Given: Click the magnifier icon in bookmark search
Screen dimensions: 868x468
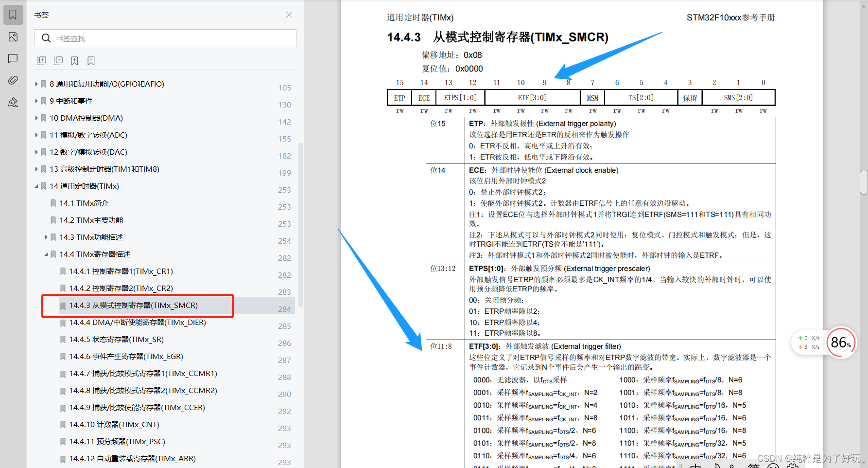Looking at the screenshot, I should tap(46, 38).
